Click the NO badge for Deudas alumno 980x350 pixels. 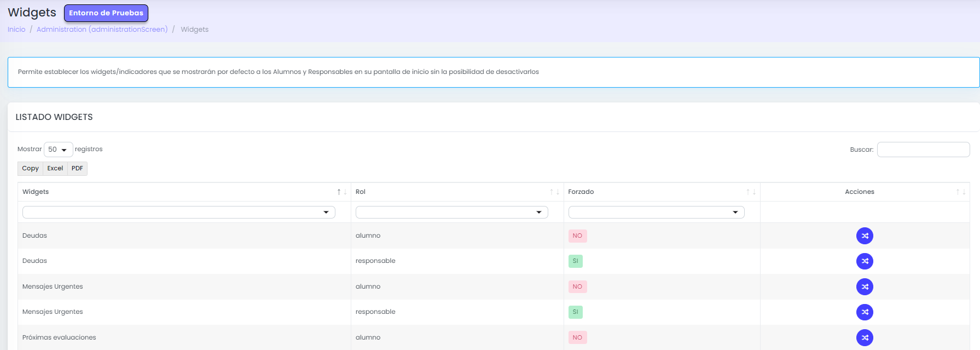click(x=577, y=236)
